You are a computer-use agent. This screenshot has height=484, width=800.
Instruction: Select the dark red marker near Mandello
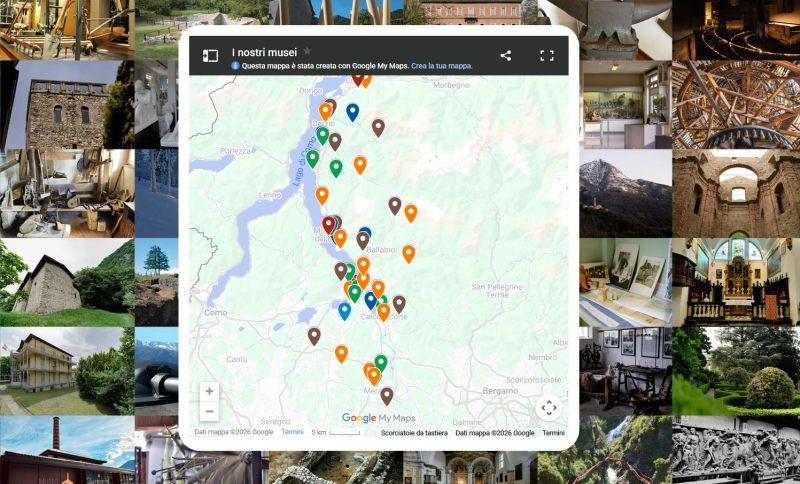tap(329, 225)
